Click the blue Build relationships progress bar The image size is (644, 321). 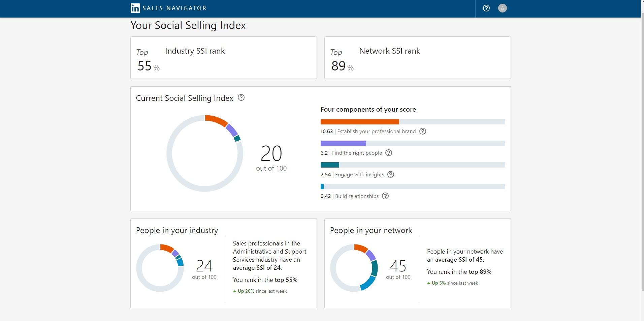pyautogui.click(x=413, y=186)
